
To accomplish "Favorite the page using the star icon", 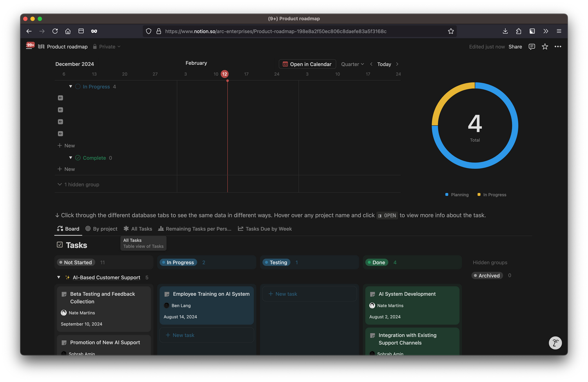I will coord(545,47).
